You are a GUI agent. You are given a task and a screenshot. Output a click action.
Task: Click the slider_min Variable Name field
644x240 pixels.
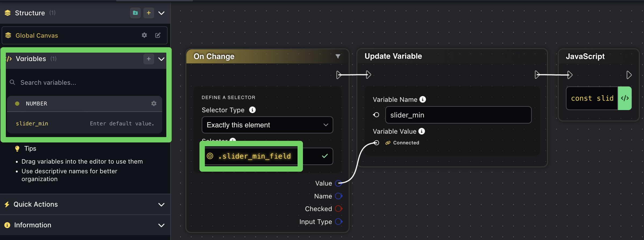point(458,115)
